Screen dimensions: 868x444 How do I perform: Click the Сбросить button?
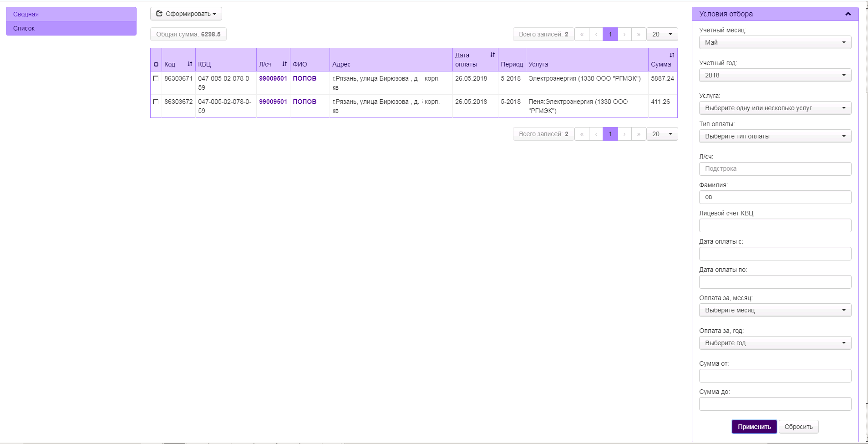798,427
